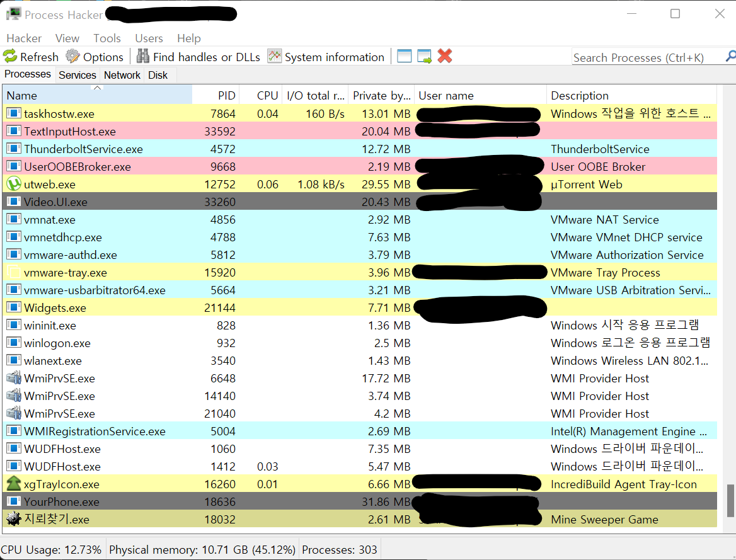Open System information graph icon
The height and width of the screenshot is (560, 736).
click(x=275, y=56)
